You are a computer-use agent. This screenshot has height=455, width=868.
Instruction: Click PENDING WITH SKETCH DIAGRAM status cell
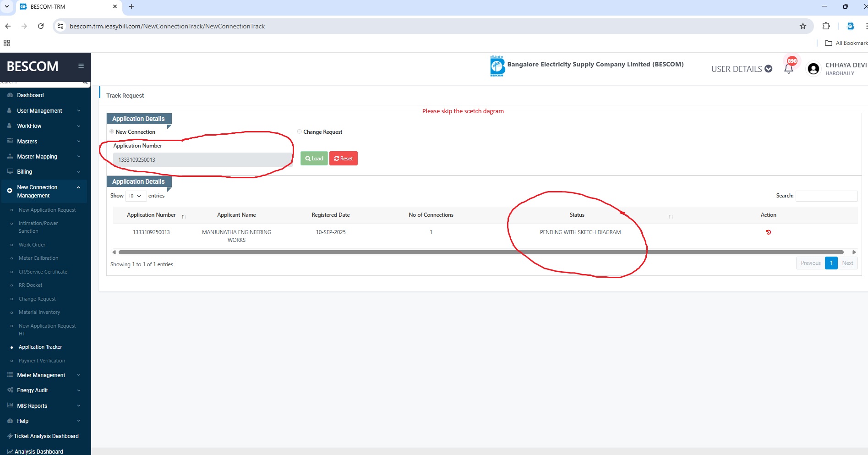coord(580,232)
